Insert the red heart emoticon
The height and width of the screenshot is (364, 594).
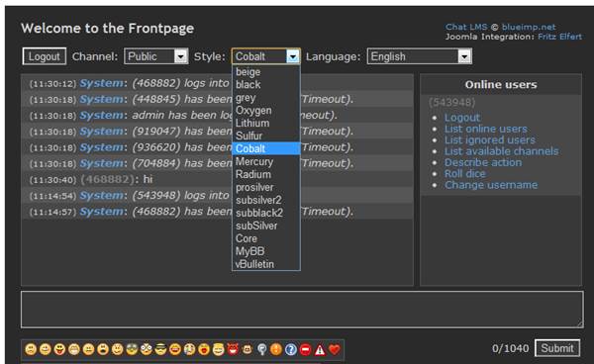coord(334,349)
